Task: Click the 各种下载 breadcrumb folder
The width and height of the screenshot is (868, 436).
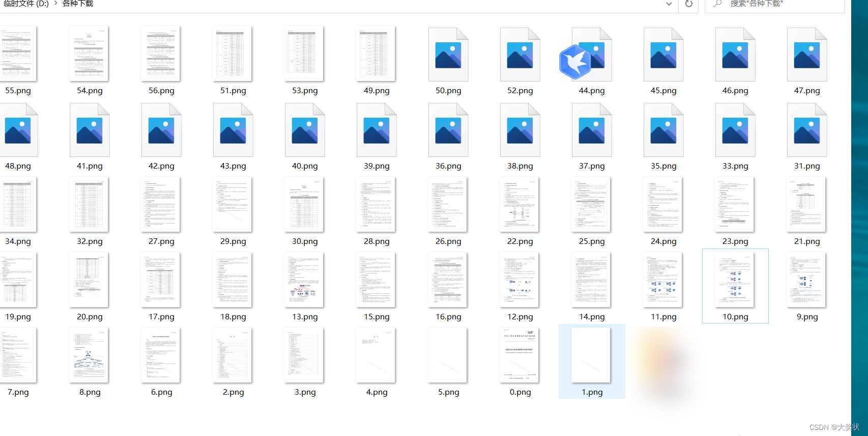Action: [78, 3]
